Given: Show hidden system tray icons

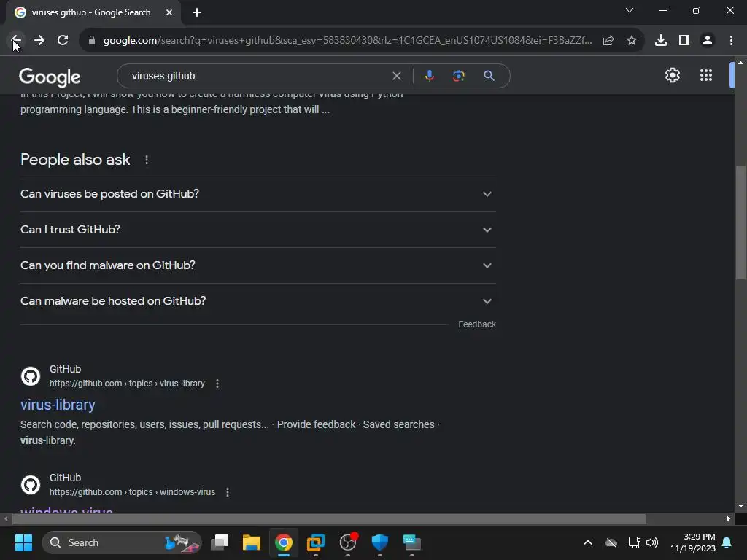Looking at the screenshot, I should pos(588,542).
